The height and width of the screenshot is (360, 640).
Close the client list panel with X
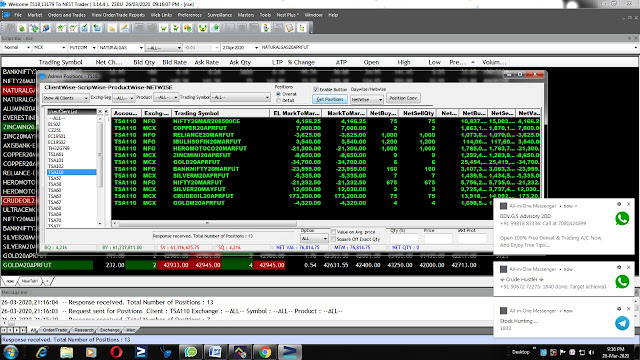pyautogui.click(x=100, y=111)
